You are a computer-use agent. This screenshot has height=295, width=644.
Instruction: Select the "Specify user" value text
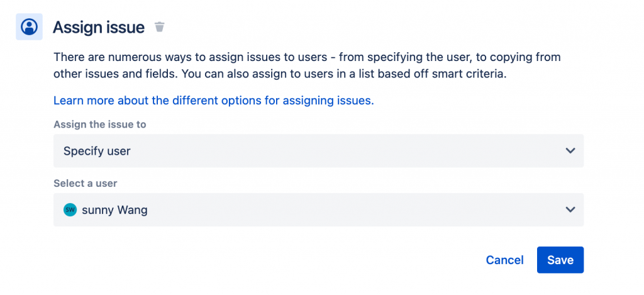pyautogui.click(x=97, y=151)
